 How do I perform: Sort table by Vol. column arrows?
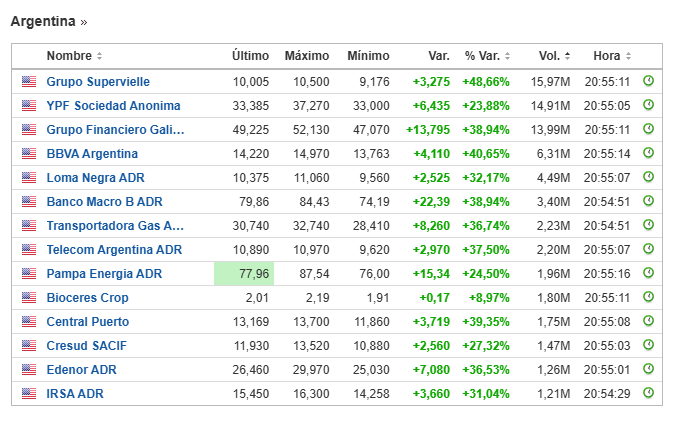tap(567, 56)
